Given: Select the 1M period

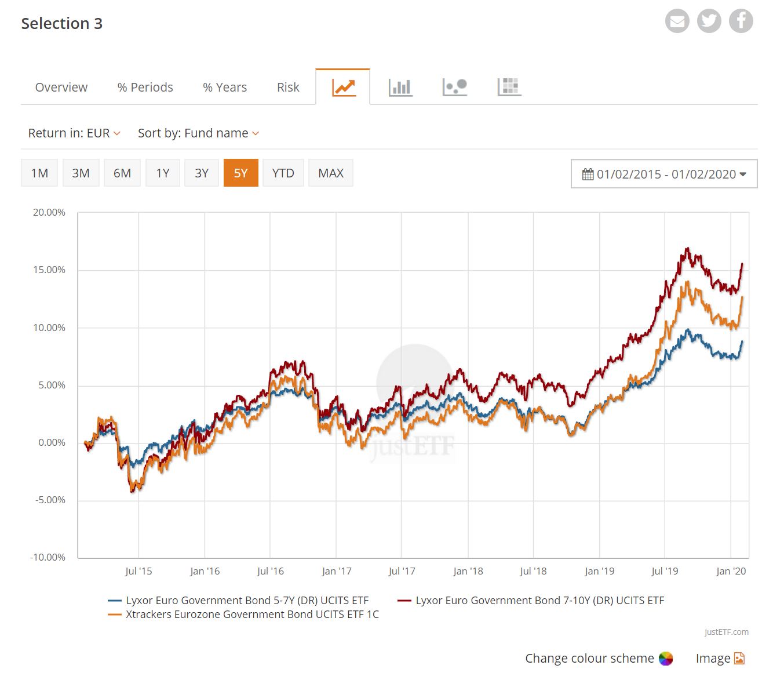Looking at the screenshot, I should pyautogui.click(x=39, y=173).
